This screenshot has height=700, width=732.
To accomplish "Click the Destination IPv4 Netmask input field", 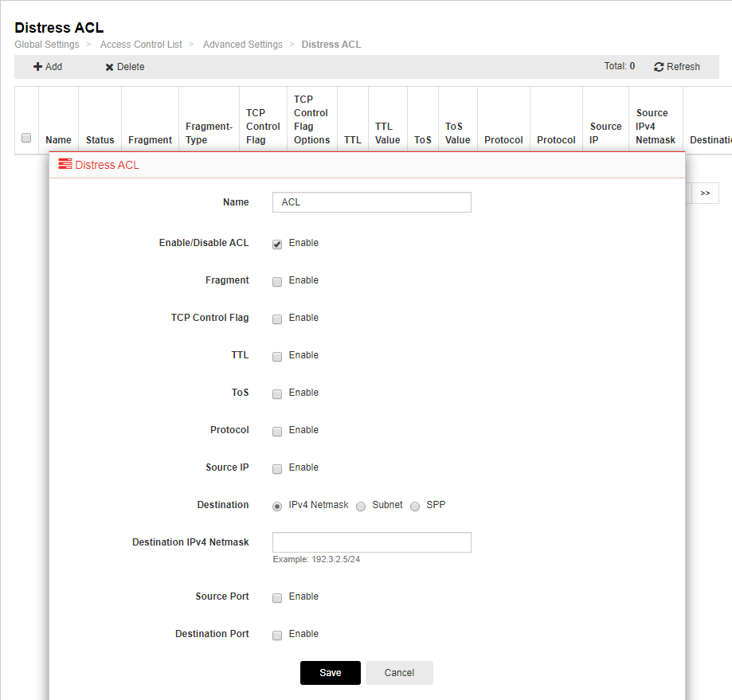I will (x=371, y=542).
